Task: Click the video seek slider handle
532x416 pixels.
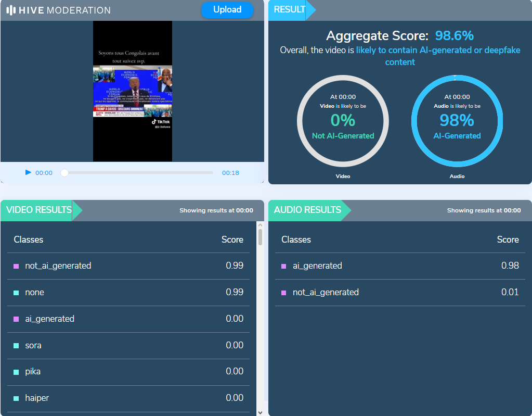Action: [x=64, y=173]
